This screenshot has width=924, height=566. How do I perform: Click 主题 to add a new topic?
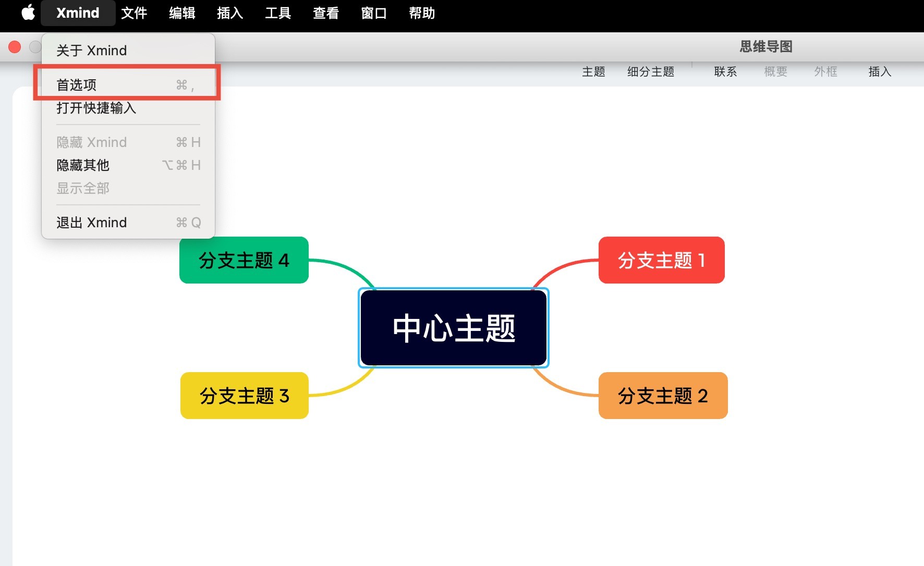[593, 72]
